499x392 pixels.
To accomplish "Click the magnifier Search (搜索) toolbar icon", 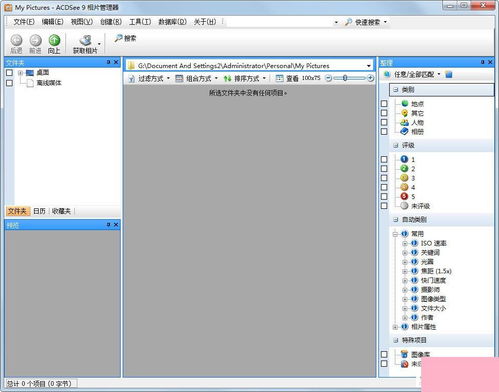I will 118,38.
